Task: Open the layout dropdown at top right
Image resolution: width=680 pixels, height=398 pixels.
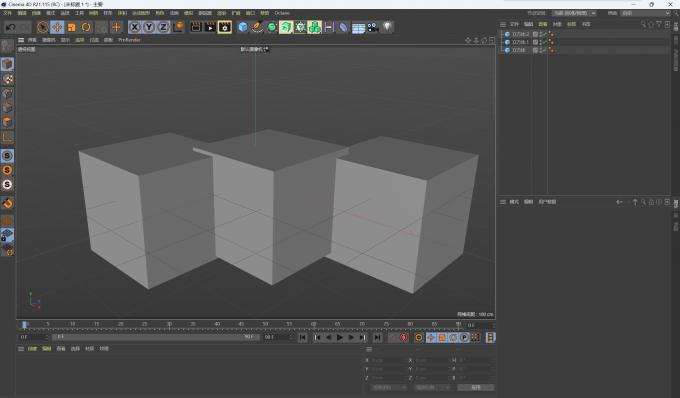Action: tap(645, 13)
